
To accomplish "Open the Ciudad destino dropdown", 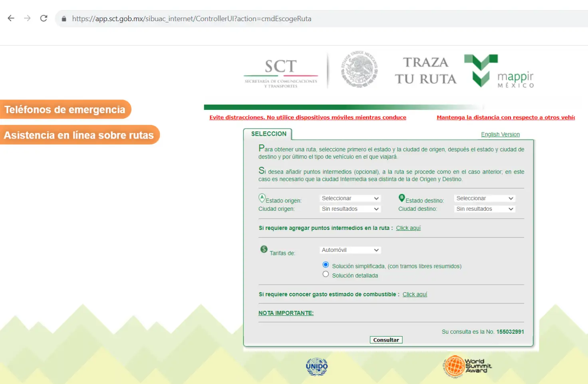I will [x=484, y=208].
